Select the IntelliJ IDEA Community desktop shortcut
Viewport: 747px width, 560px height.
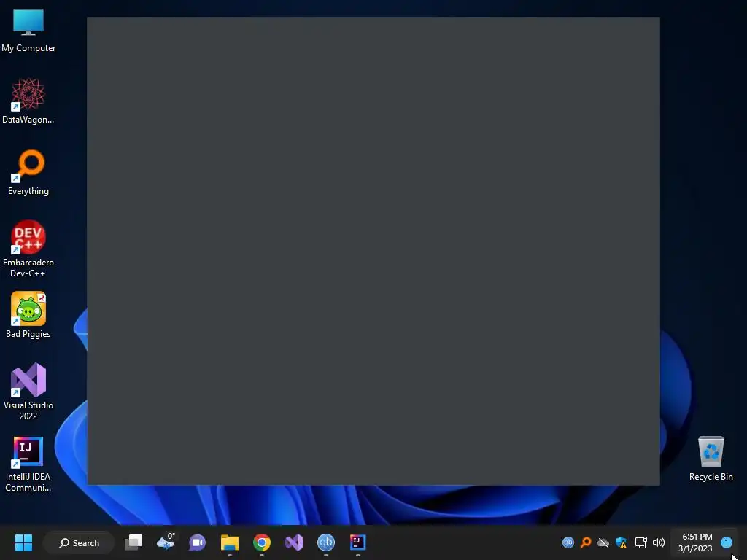[x=28, y=464]
